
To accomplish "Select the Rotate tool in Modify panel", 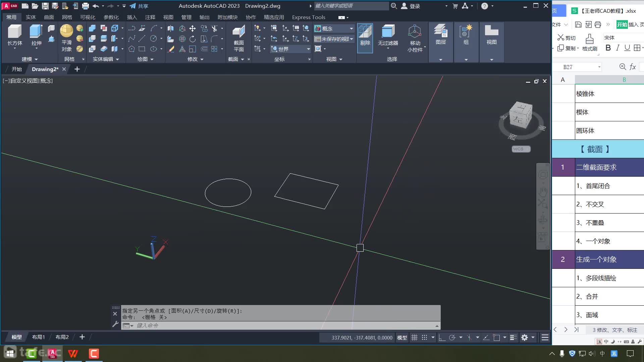I will coord(193,39).
